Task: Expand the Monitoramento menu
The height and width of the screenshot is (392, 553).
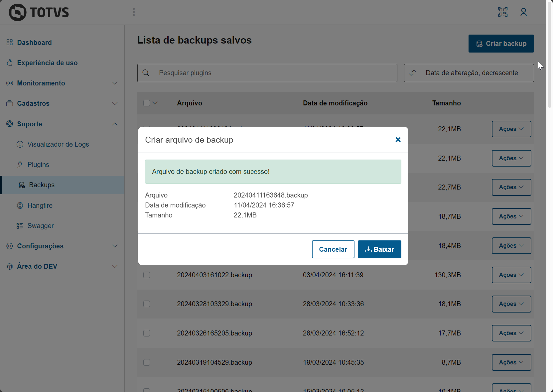Action: click(41, 83)
